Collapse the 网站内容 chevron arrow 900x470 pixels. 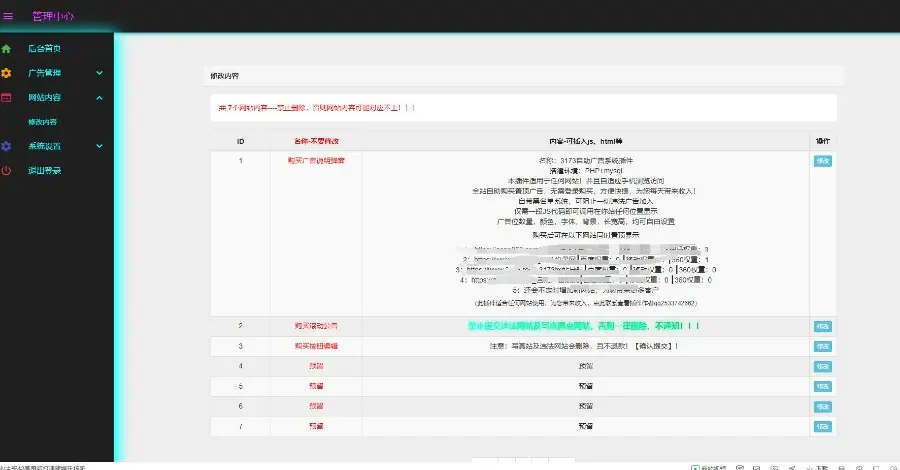pos(100,98)
